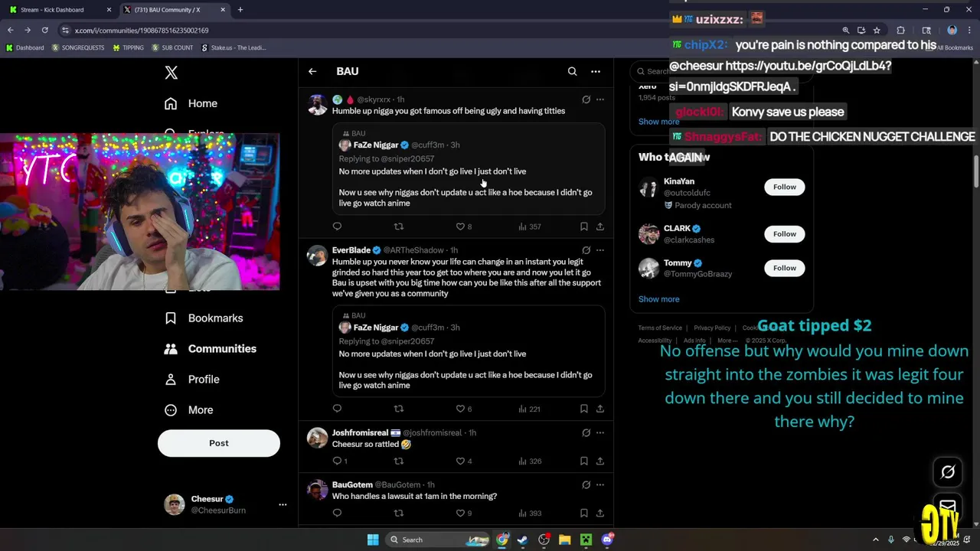Open more menu on skyrxrx post
Screen dimensions: 980x551
(x=600, y=99)
